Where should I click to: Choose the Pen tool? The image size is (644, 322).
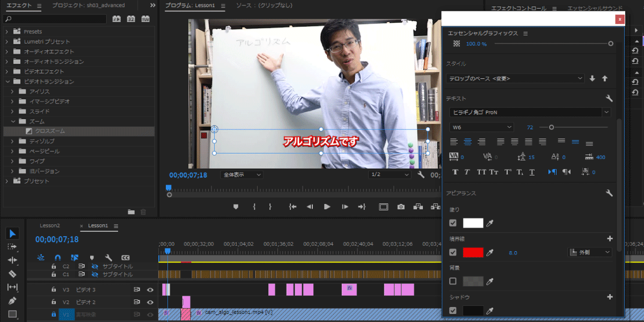coord(13,301)
